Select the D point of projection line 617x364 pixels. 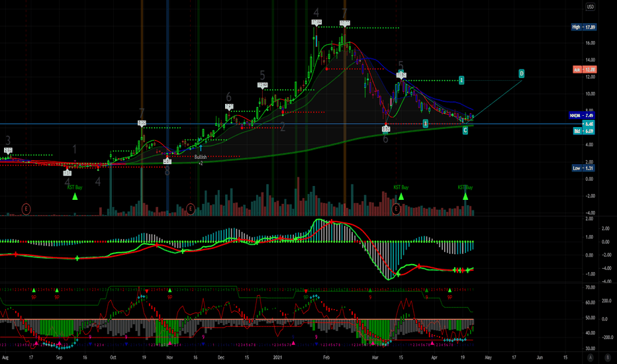(522, 73)
